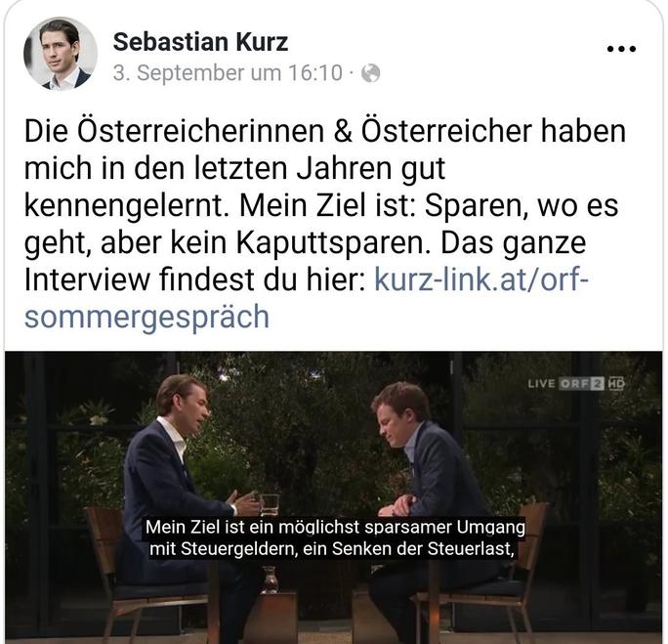Click the subtitle line starting 'Mein Ziel ist'
This screenshot has width=668, height=644.
335,527
